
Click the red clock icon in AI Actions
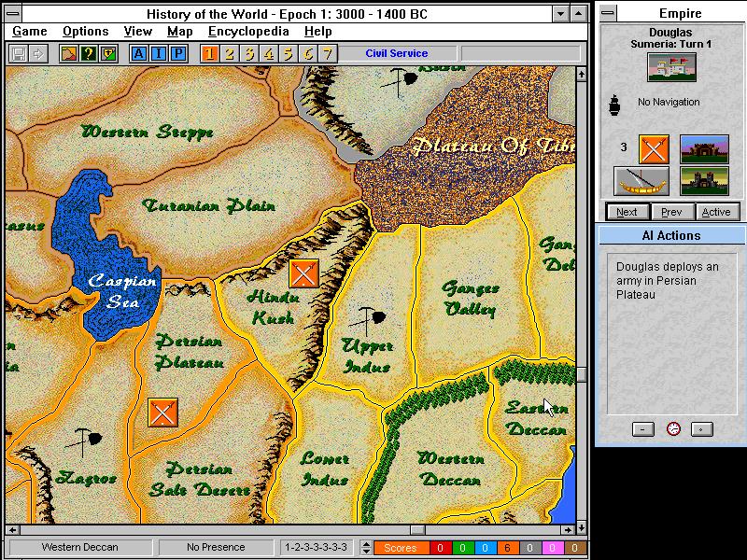pyautogui.click(x=673, y=428)
